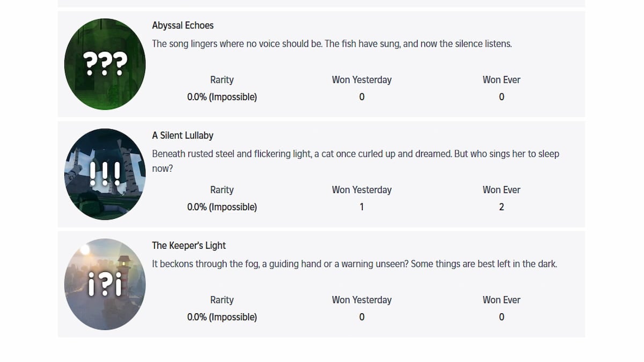
Task: Select The Keeper's Light rarity value
Action: click(x=222, y=317)
